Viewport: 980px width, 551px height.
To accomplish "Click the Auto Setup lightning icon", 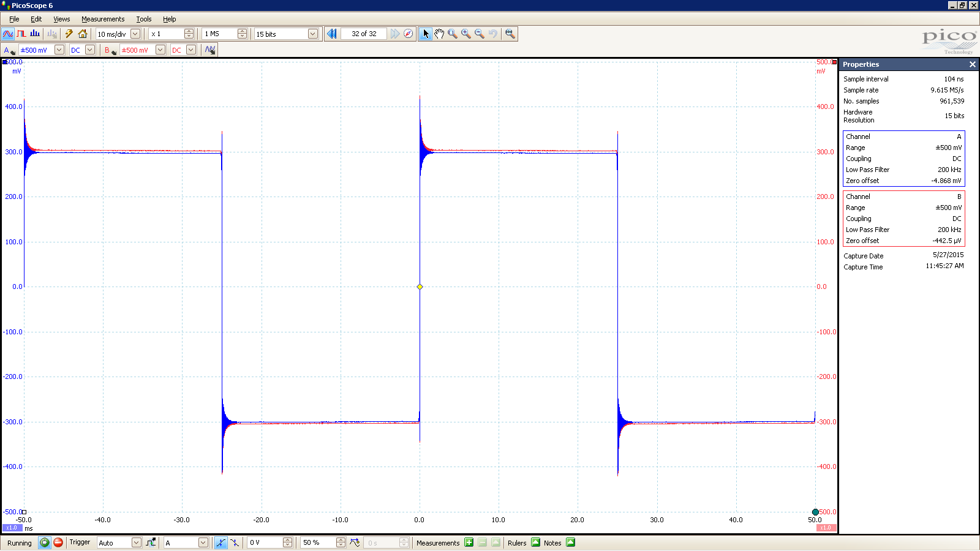I will coord(69,34).
